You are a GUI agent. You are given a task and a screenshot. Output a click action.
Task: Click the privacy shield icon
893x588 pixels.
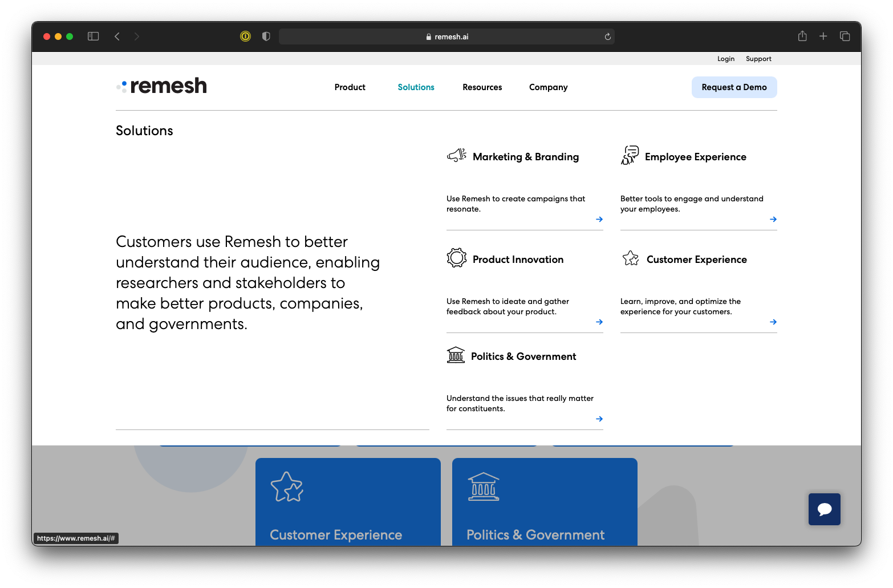[266, 37]
